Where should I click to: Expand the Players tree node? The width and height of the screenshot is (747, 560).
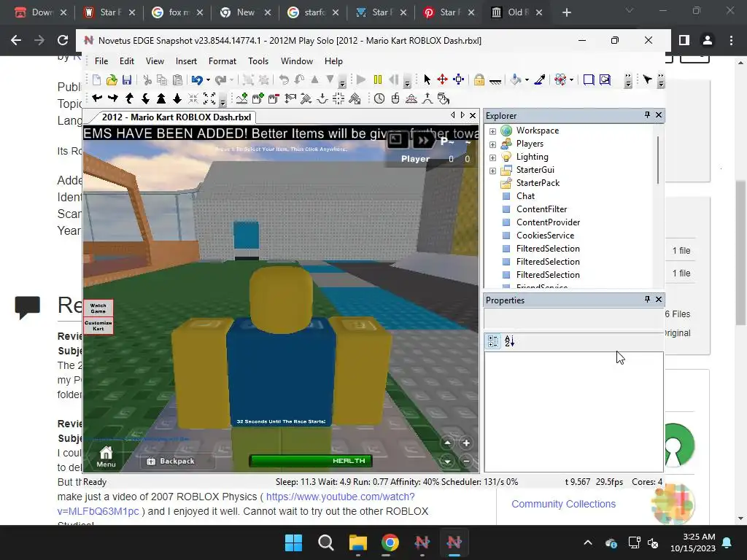coord(492,144)
